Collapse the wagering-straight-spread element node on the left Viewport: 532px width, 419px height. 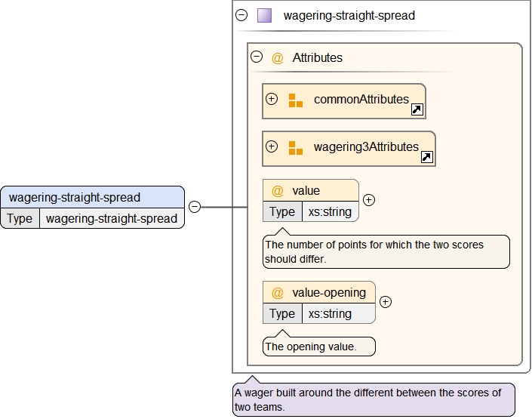click(x=194, y=207)
